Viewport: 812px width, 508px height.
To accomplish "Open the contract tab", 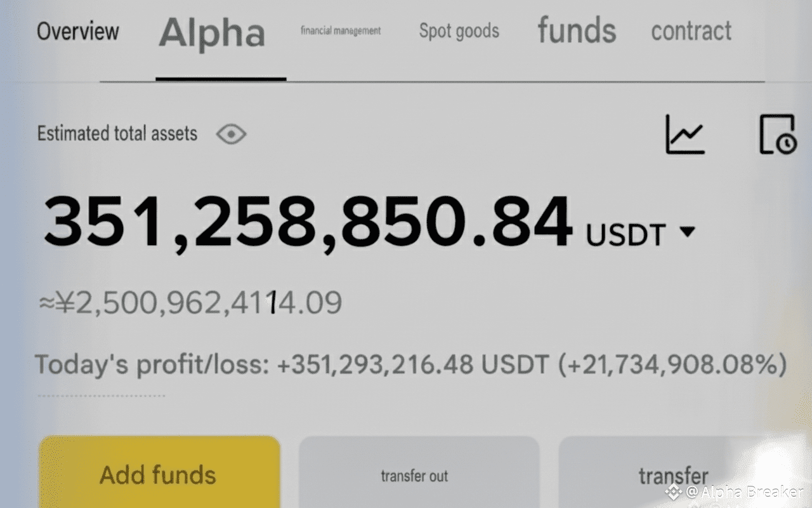I will [691, 31].
